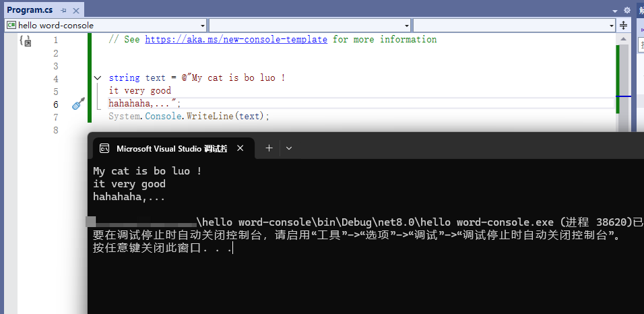Open the hello word-console project dropdown
This screenshot has height=314, width=644.
pyautogui.click(x=106, y=25)
